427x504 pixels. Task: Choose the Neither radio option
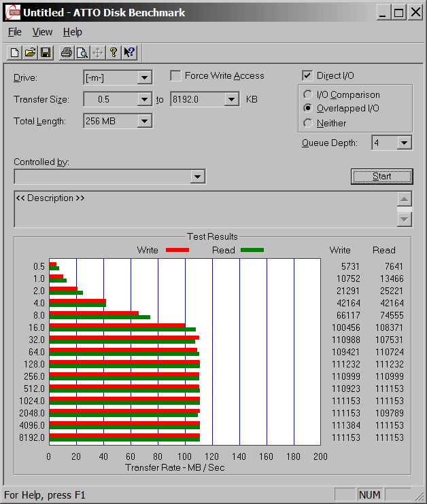click(308, 123)
